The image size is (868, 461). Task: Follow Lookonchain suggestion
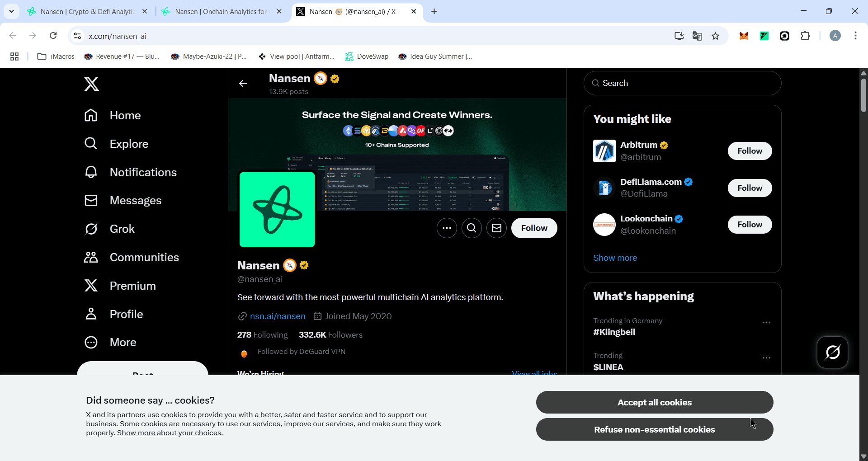coord(750,225)
